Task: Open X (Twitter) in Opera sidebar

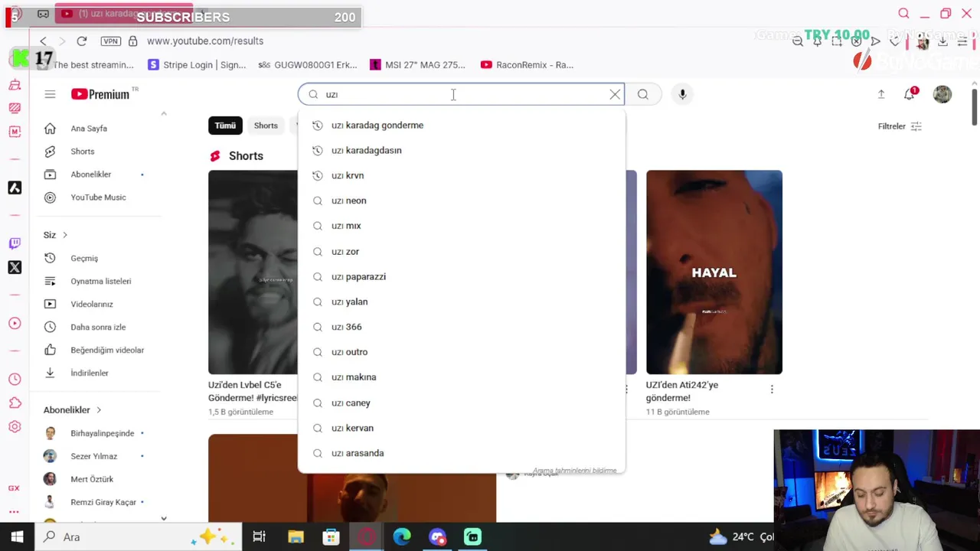Action: [x=15, y=267]
